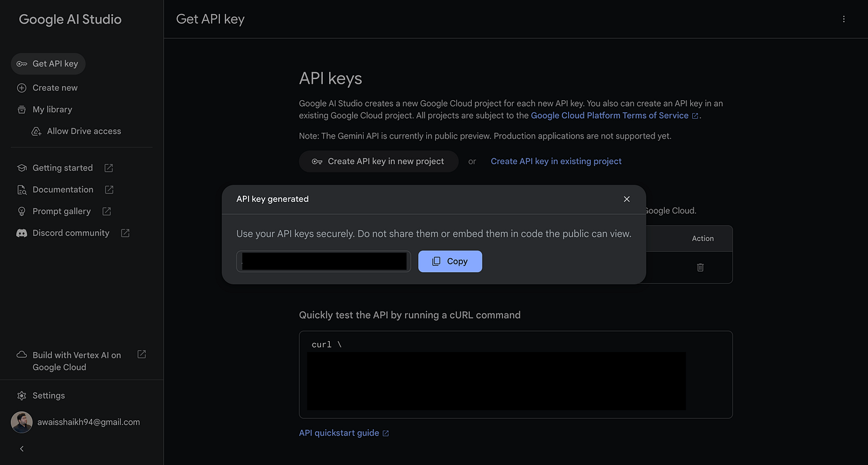The height and width of the screenshot is (465, 868).
Task: Open Google Cloud Platform Terms of Service
Action: [610, 115]
